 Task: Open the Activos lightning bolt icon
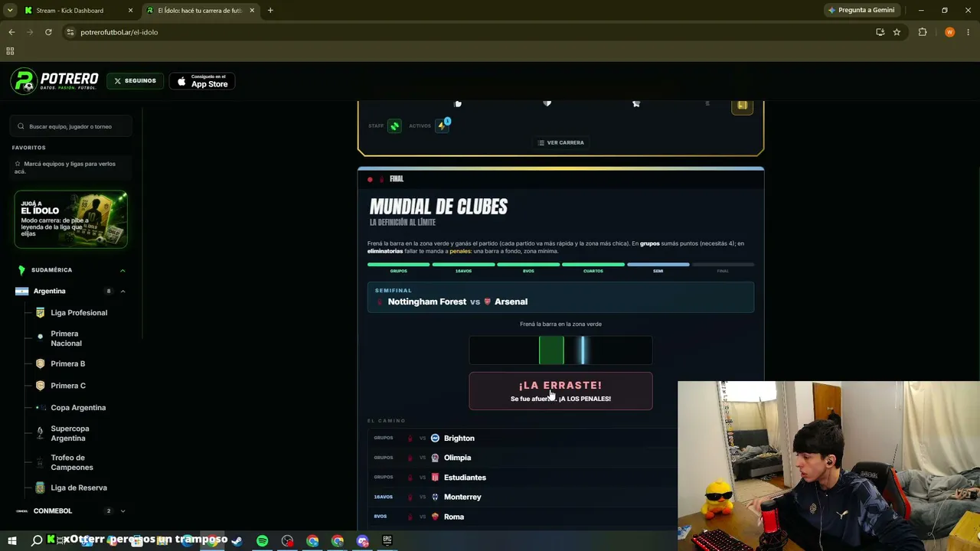click(x=442, y=126)
